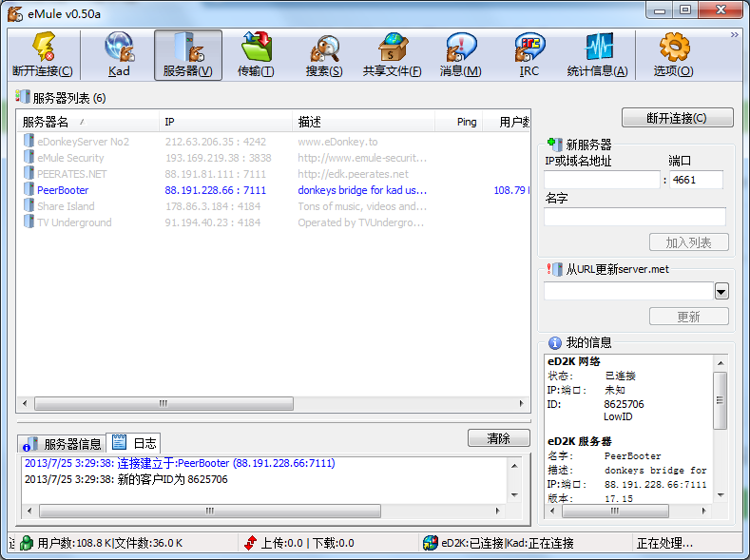The image size is (750, 560).
Task: Click the 我的信息 info icon
Action: click(x=555, y=342)
